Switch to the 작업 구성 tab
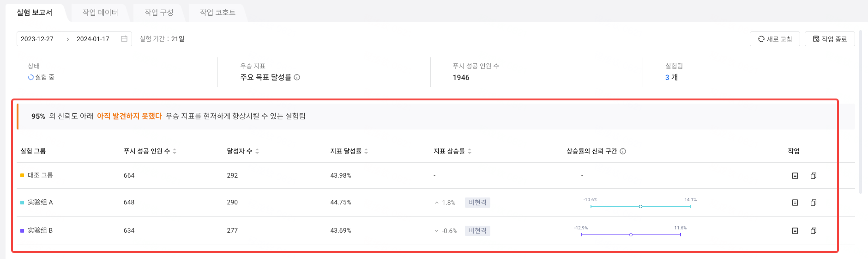This screenshot has width=868, height=259. point(159,12)
